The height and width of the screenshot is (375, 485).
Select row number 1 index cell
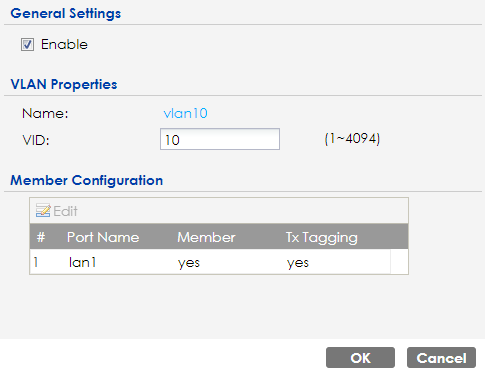tap(36, 262)
